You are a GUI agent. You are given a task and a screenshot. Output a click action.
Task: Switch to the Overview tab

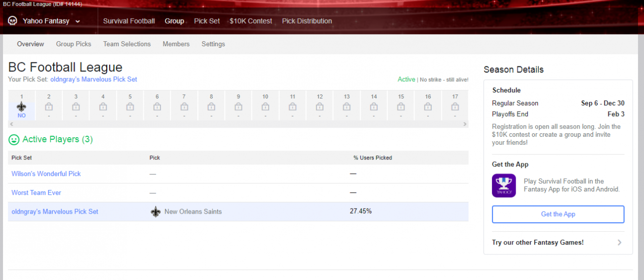(31, 44)
